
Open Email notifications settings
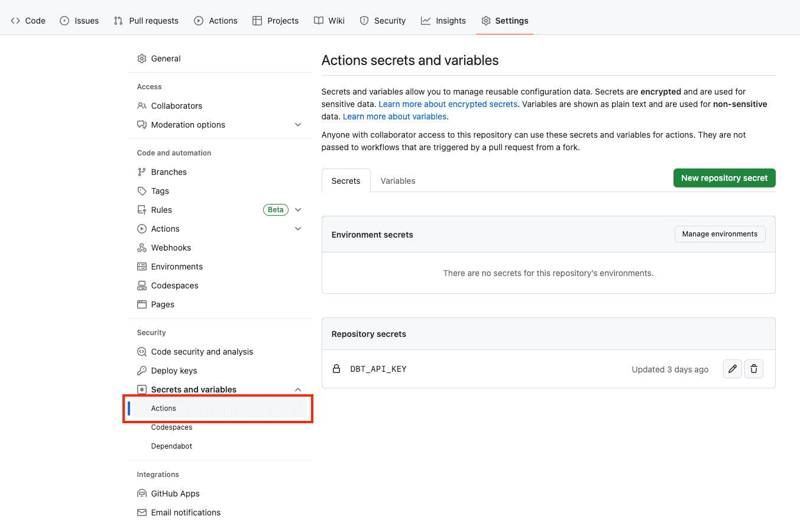pyautogui.click(x=186, y=512)
